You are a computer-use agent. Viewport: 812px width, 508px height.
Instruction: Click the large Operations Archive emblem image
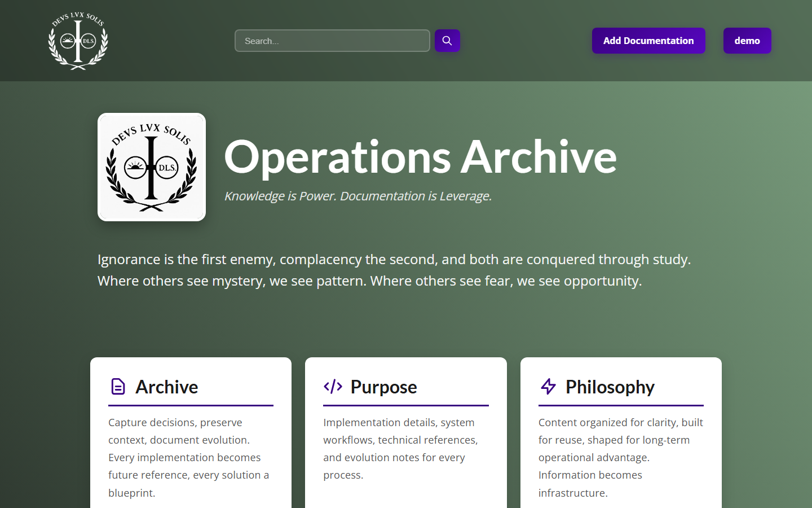[x=152, y=167]
